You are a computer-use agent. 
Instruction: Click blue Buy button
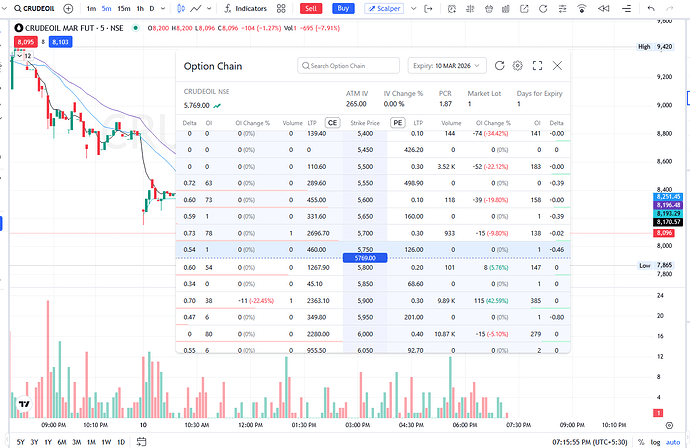click(x=343, y=8)
